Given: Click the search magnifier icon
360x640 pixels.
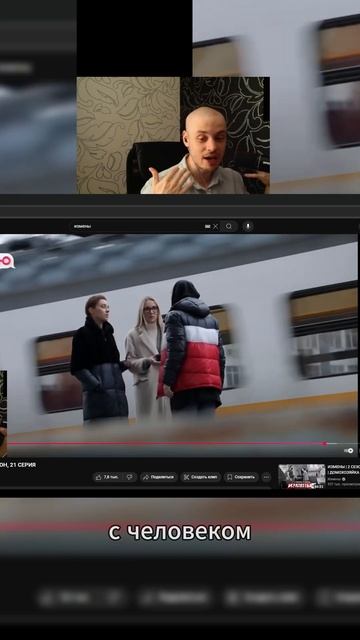Looking at the screenshot, I should (229, 226).
